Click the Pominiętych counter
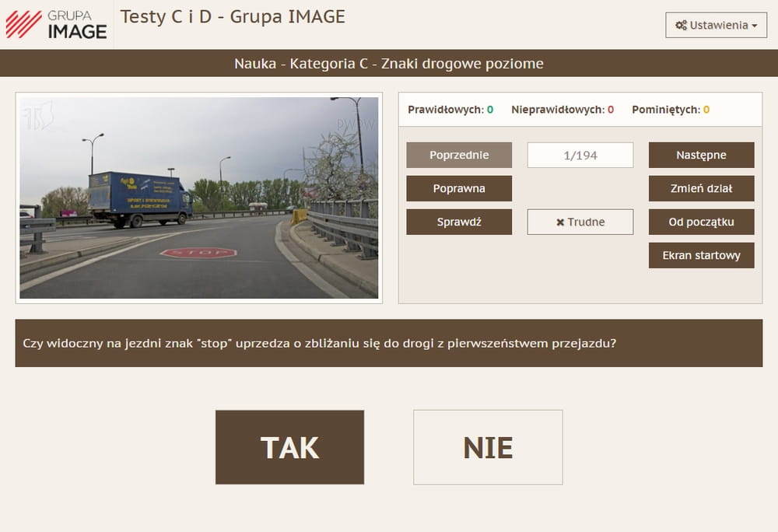This screenshot has height=532, width=778. tap(671, 110)
